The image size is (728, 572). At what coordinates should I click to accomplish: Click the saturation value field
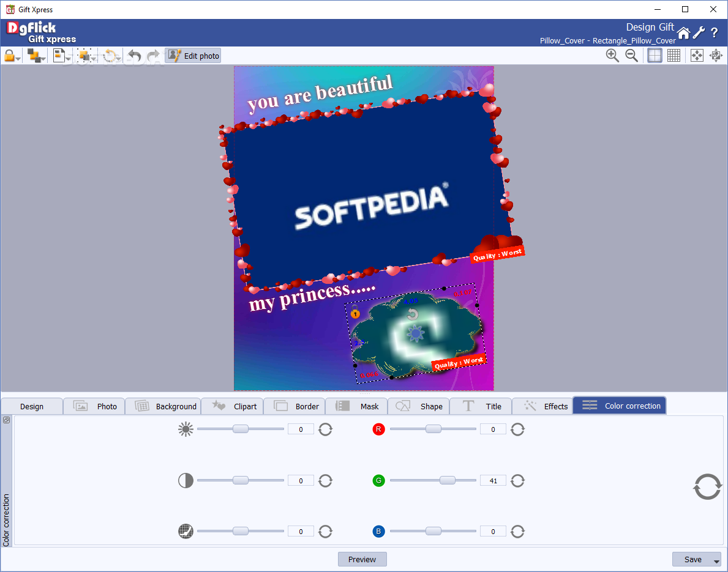[301, 532]
